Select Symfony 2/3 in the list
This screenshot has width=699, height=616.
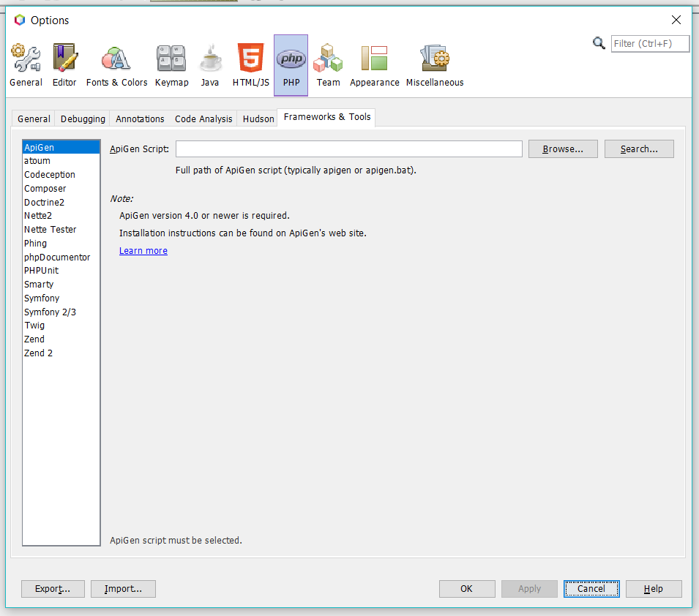(x=61, y=312)
